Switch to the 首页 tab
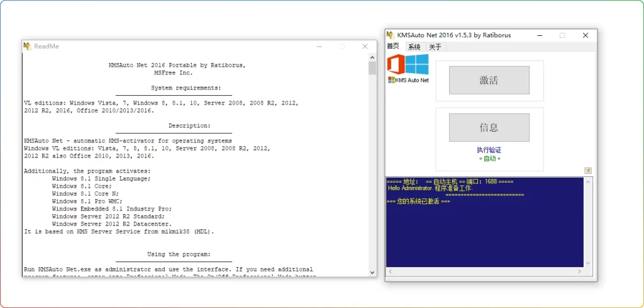The height and width of the screenshot is (308, 644). click(x=393, y=47)
